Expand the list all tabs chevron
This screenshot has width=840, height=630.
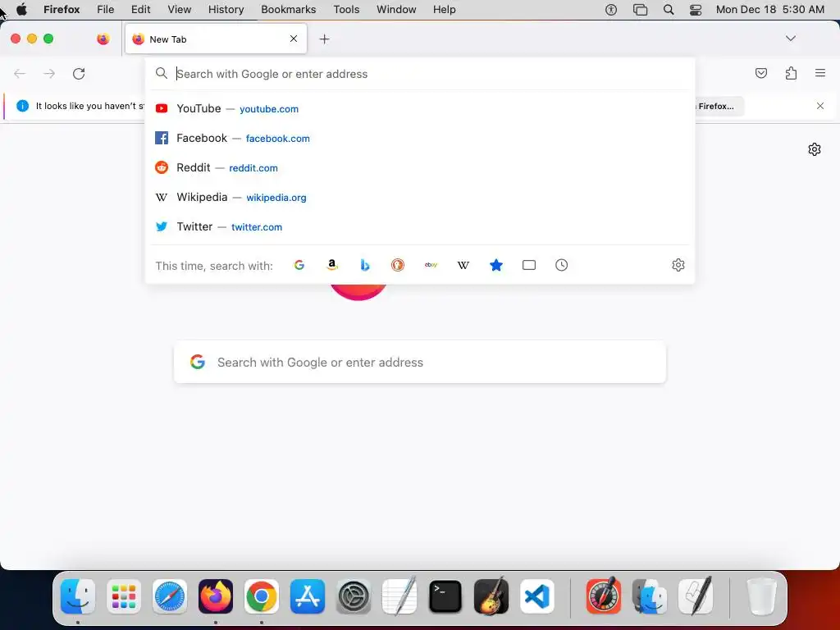click(791, 39)
